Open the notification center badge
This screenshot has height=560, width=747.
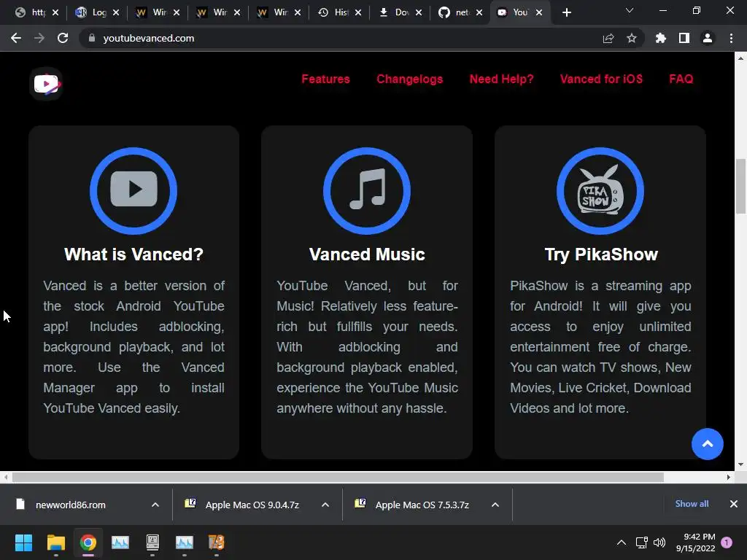[x=727, y=542]
